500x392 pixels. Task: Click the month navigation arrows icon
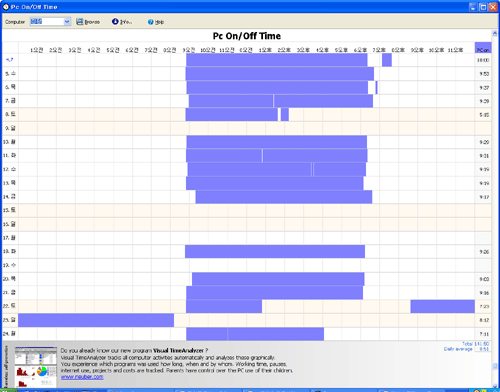tap(9, 60)
